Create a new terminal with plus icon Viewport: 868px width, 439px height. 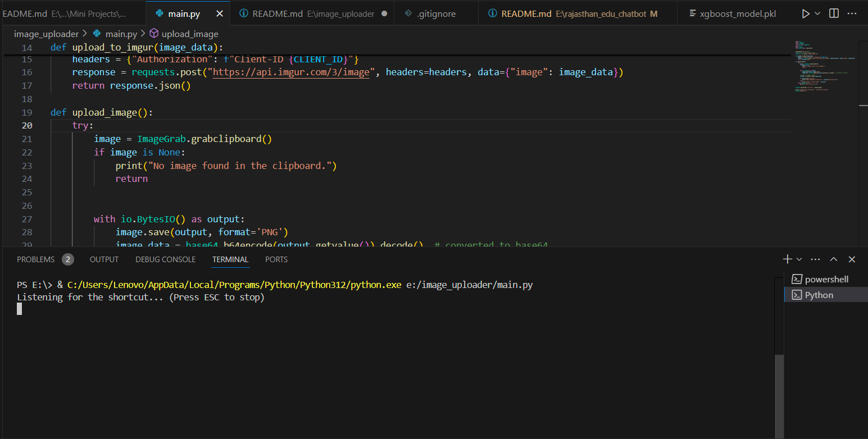[x=787, y=259]
